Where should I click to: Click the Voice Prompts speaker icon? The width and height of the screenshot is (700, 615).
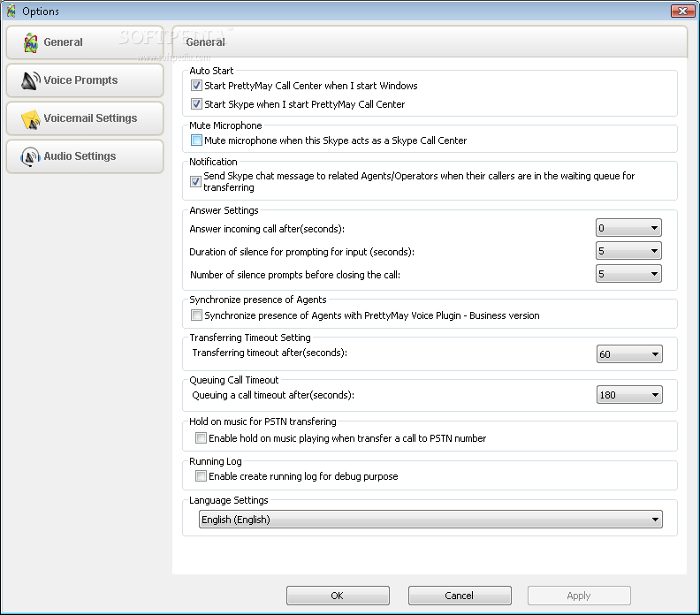point(30,80)
